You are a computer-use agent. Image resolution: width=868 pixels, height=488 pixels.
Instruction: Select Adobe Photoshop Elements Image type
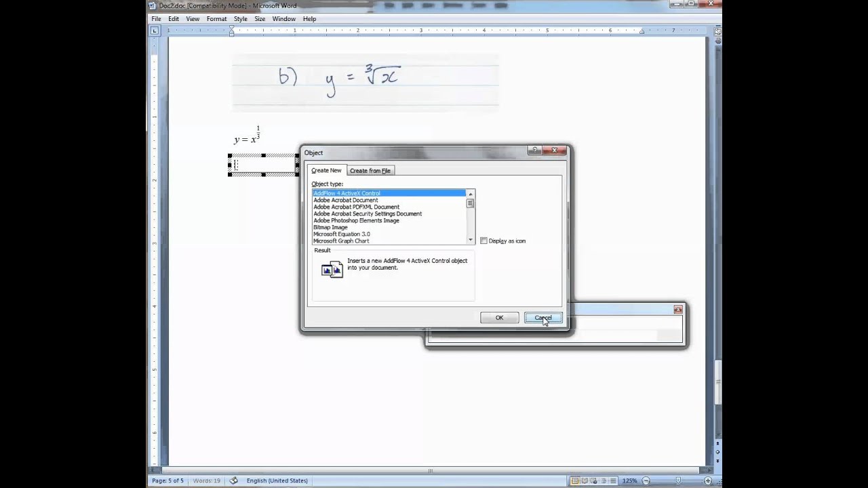click(389, 220)
